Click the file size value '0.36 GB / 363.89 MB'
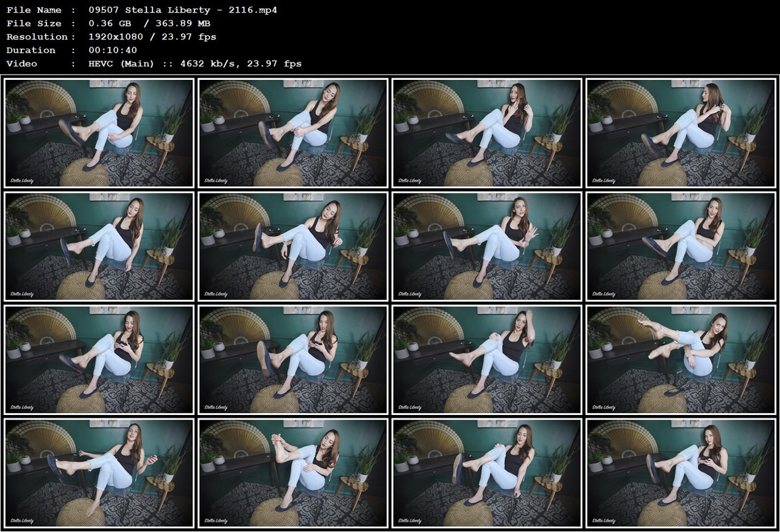 click(149, 23)
